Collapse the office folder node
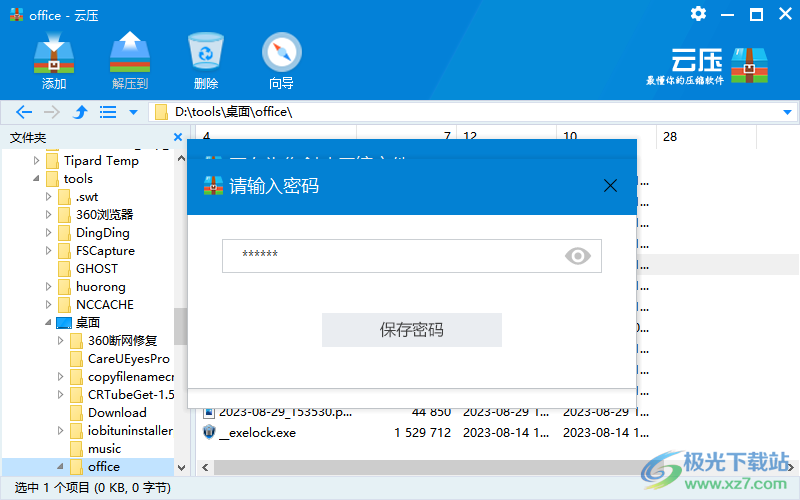 point(61,466)
